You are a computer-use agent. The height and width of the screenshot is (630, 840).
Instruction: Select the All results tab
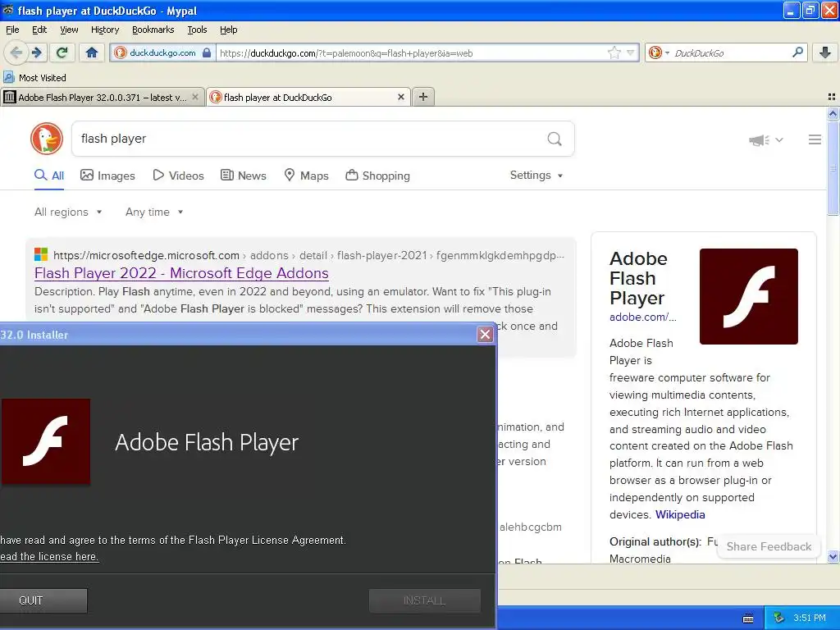point(49,176)
